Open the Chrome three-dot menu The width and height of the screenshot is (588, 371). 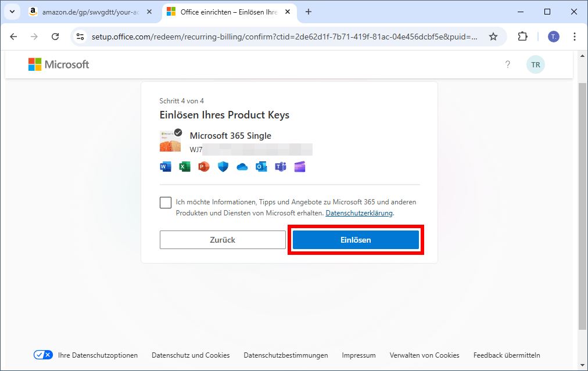pyautogui.click(x=574, y=36)
